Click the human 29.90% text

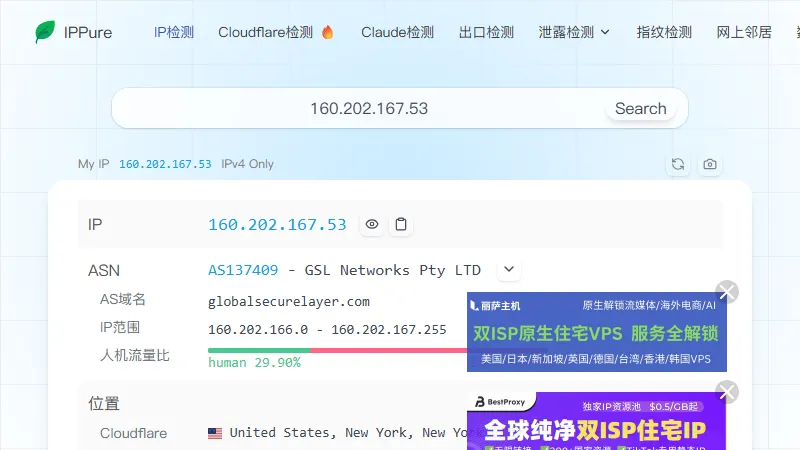[254, 363]
